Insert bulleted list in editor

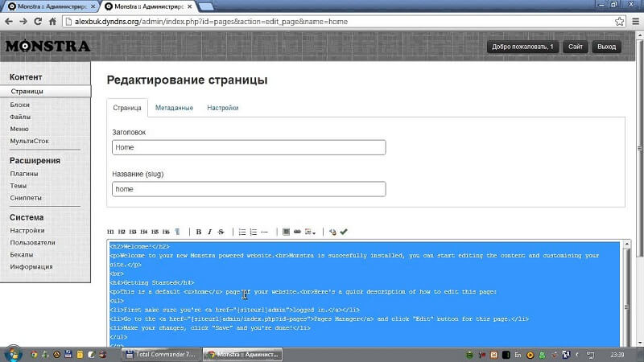(x=242, y=232)
